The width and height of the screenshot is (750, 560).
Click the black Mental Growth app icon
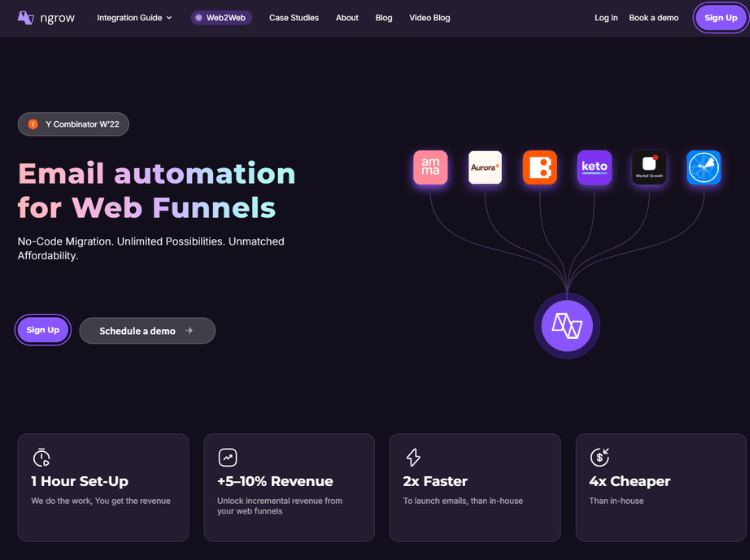tap(649, 167)
